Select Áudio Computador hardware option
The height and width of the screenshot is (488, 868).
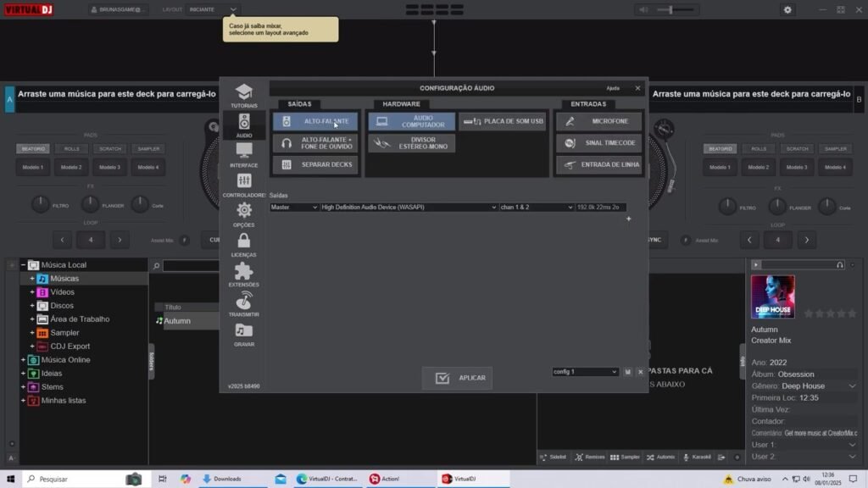[412, 121]
